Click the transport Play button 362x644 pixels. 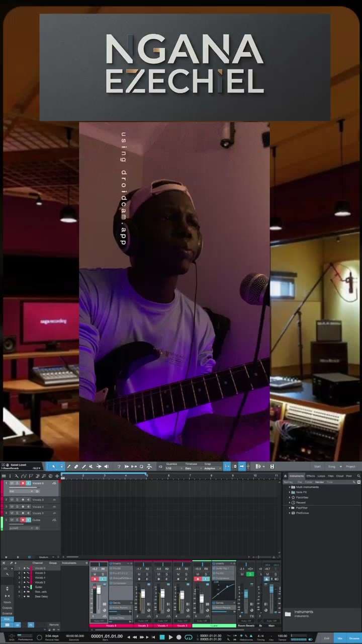[170, 637]
